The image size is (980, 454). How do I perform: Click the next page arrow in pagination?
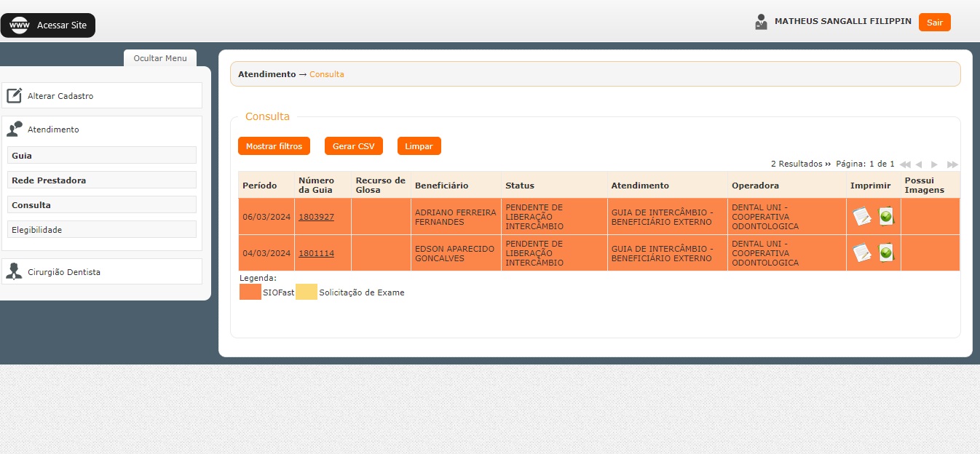pos(935,164)
